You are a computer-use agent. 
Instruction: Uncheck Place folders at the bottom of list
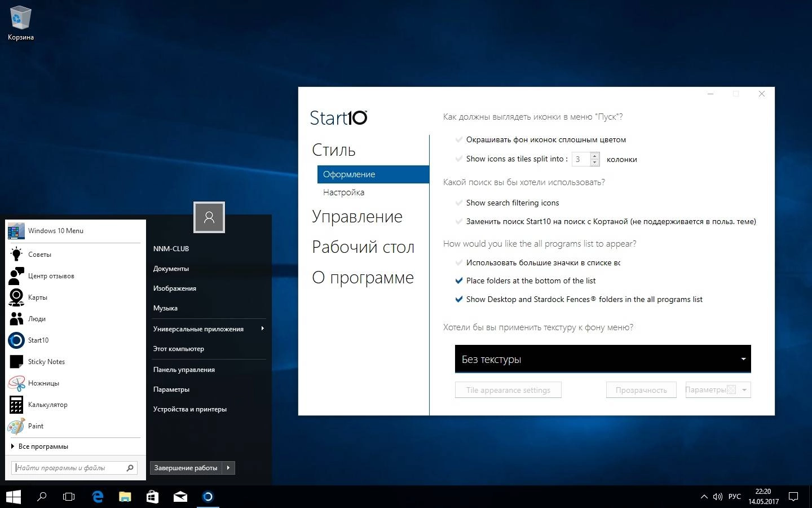[459, 281]
